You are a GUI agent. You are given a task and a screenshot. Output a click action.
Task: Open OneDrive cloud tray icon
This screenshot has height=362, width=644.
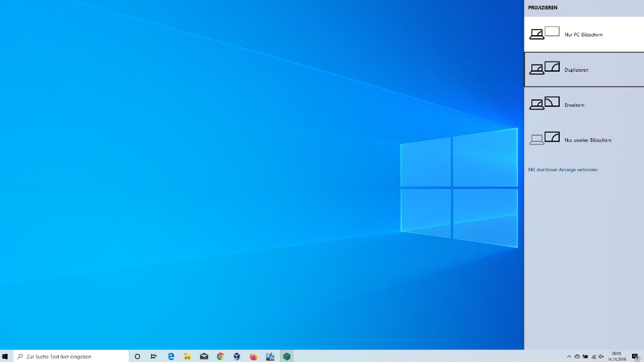click(577, 357)
